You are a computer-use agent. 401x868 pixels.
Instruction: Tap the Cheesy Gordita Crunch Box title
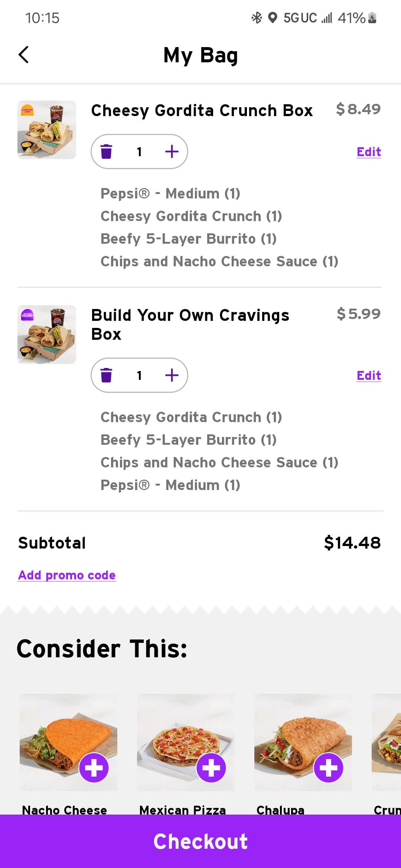tap(202, 111)
